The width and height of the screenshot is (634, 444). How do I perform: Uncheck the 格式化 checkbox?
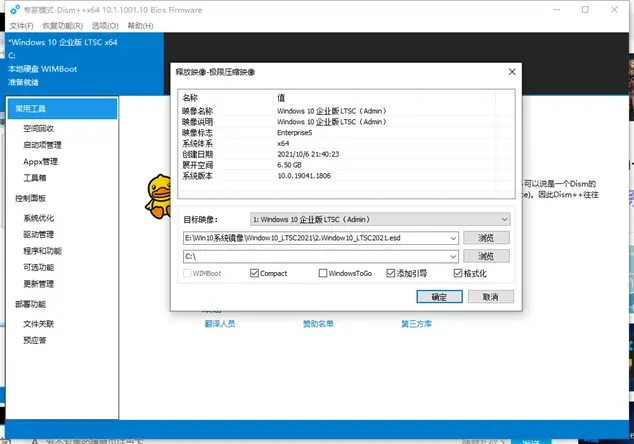tap(458, 273)
